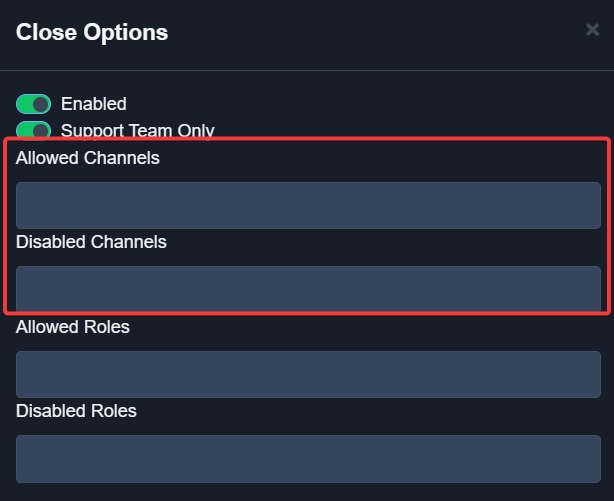The height and width of the screenshot is (501, 614).
Task: Click the Disabled Roles label
Action: [76, 411]
